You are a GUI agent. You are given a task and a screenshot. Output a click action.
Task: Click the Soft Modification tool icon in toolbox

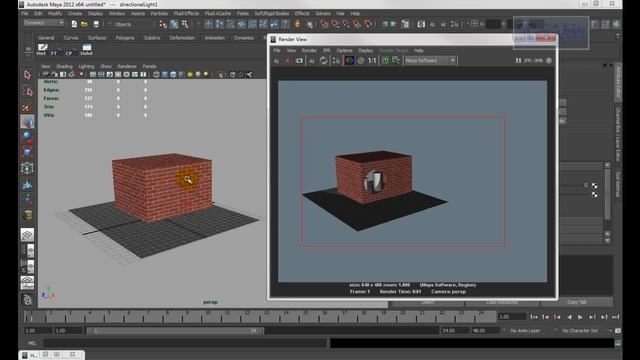27,185
